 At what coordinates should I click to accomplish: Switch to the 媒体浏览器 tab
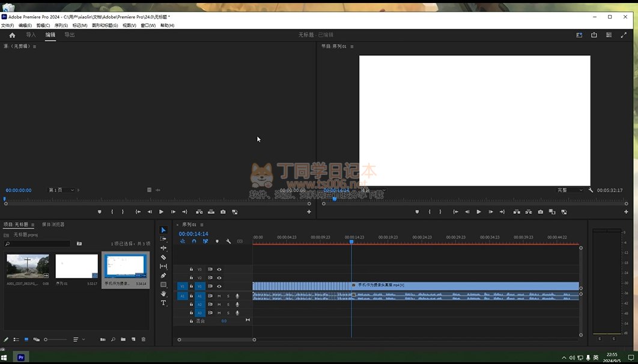(x=53, y=225)
